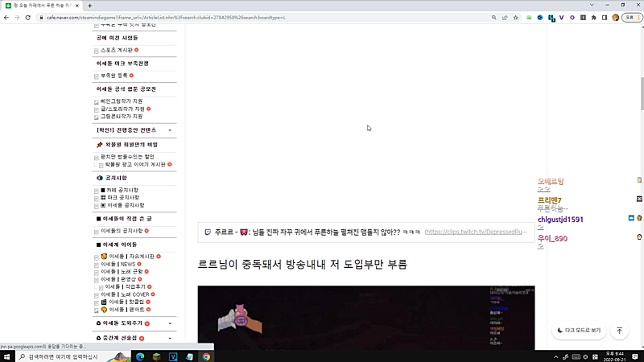Click the purple V extension icon

click(x=561, y=18)
